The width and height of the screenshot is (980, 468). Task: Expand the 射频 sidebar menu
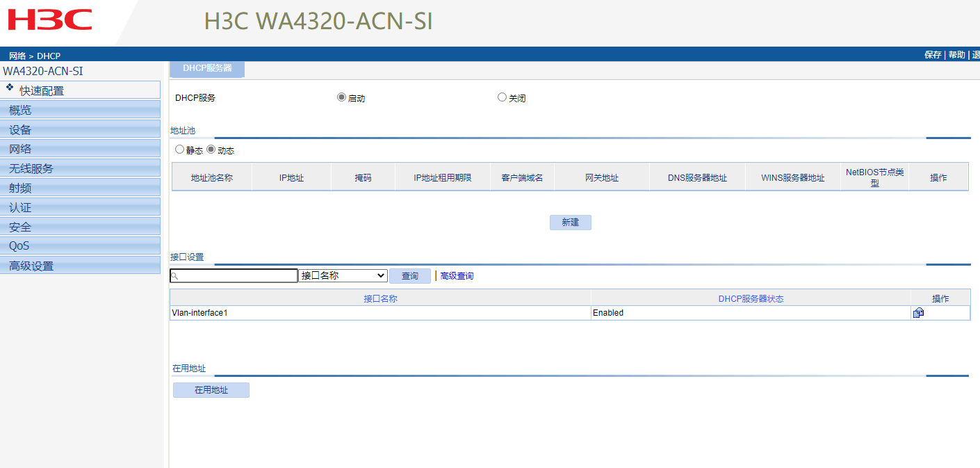(80, 188)
